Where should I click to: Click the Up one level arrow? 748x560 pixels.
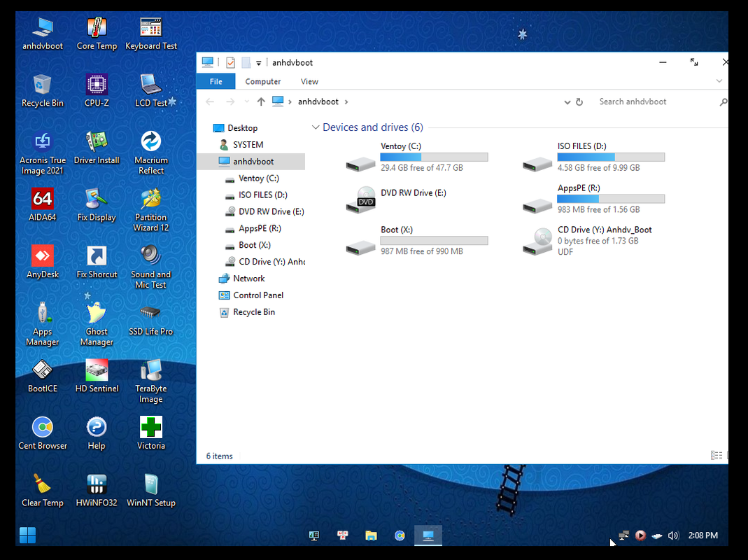pyautogui.click(x=261, y=101)
